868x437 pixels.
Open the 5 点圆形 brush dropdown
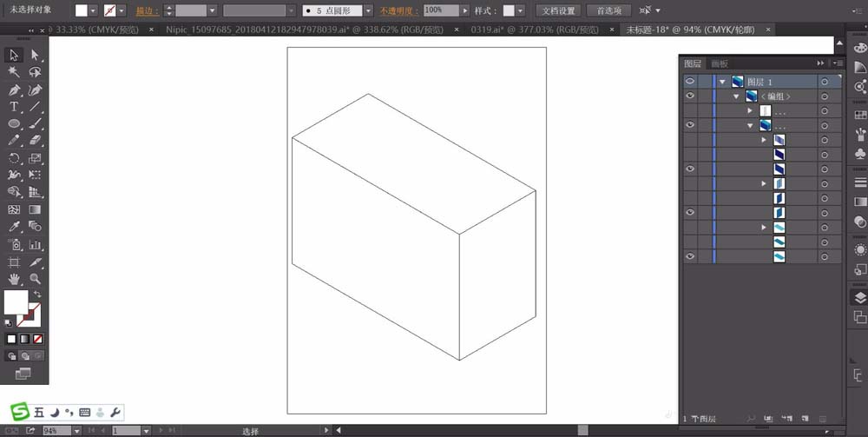click(368, 10)
